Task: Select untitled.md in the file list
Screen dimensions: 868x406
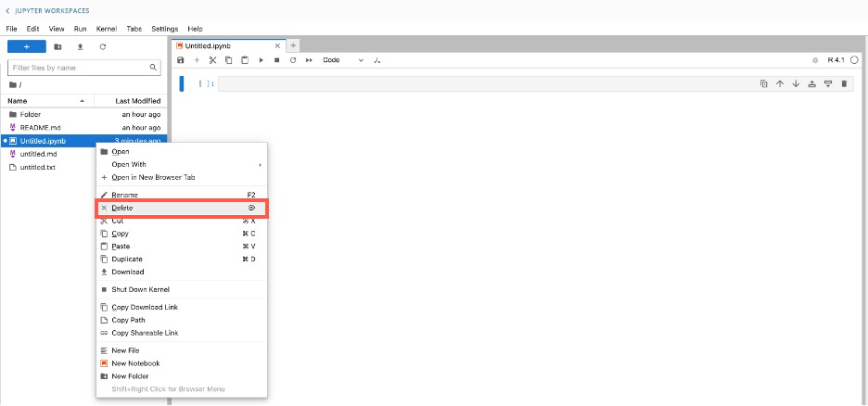Action: 49,154
